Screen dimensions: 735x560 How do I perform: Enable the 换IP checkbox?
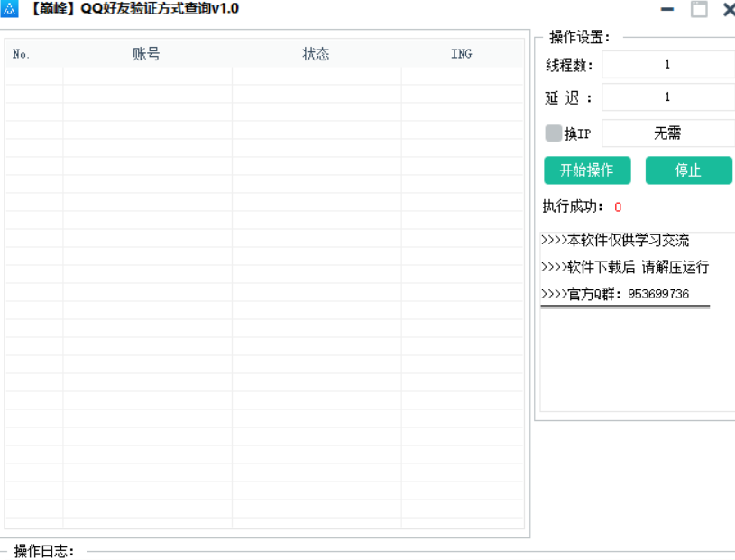point(553,133)
